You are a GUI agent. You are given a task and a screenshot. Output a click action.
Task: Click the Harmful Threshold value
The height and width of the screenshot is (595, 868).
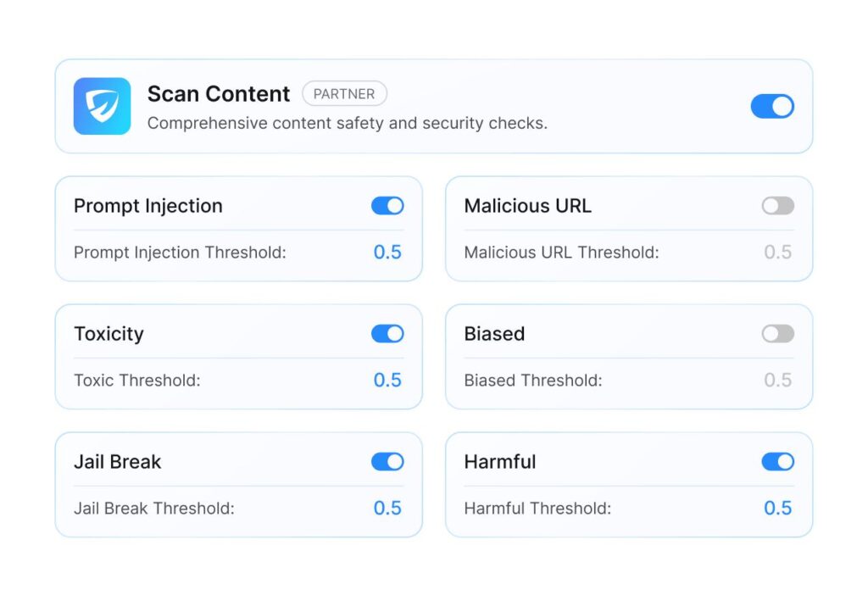pos(777,509)
